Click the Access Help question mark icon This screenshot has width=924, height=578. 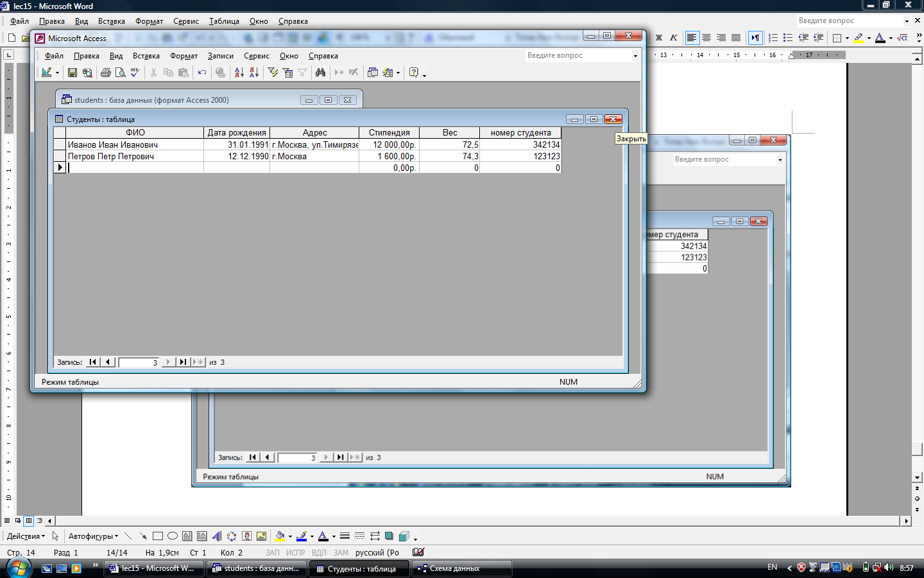414,73
